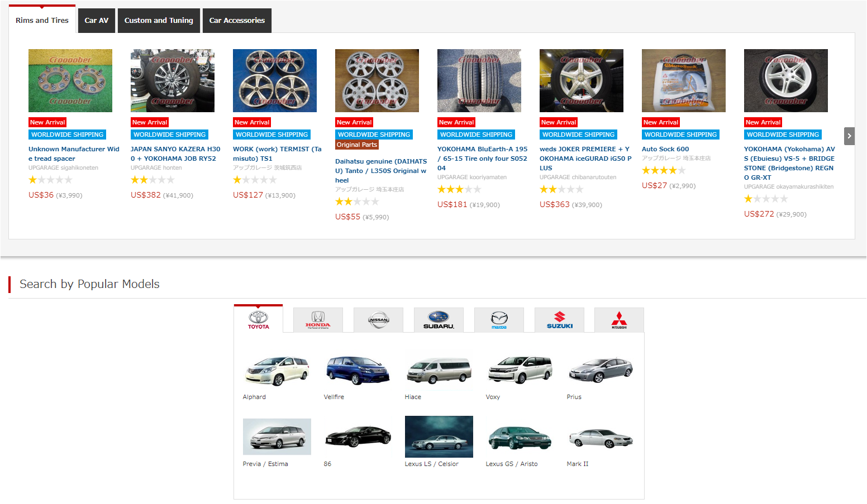Select the Mitsubishi brand logo tab
Viewport: 867px width, 504px height.
tap(619, 320)
